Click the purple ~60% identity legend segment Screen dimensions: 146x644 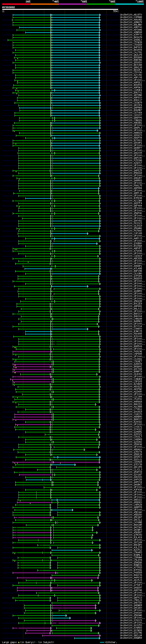pos(73,4)
